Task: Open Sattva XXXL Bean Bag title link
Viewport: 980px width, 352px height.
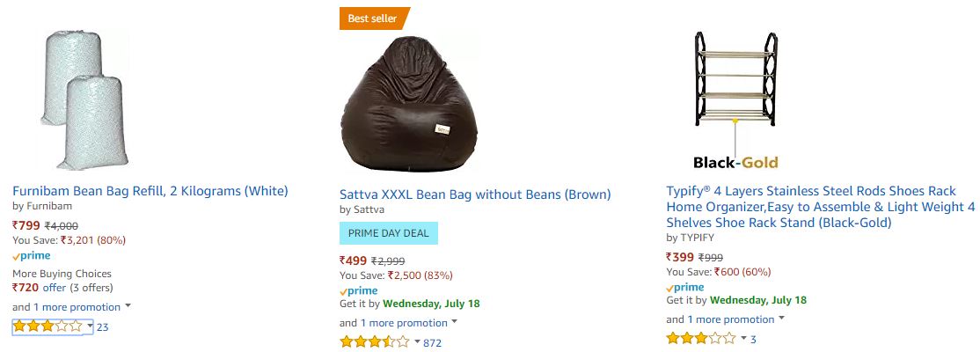Action: [475, 194]
